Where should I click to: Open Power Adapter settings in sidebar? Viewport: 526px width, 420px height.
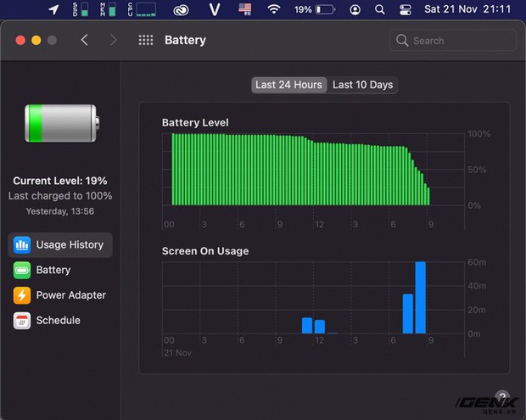coord(60,295)
